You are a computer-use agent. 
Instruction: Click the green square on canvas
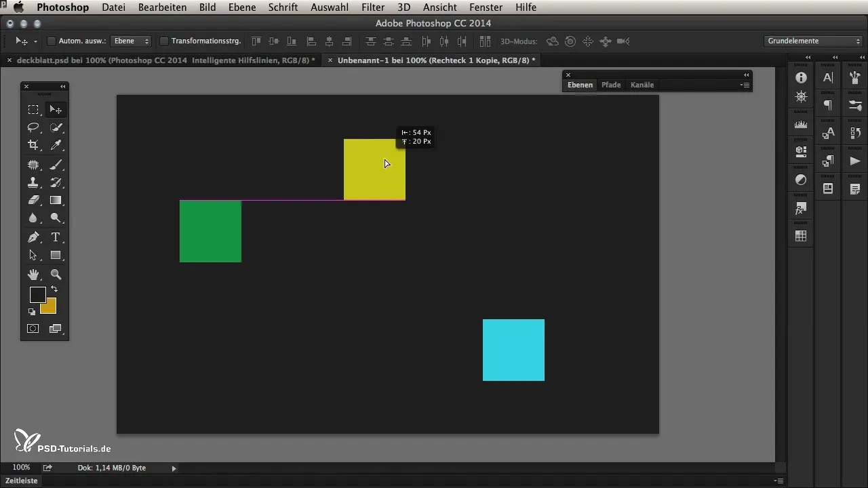click(210, 231)
